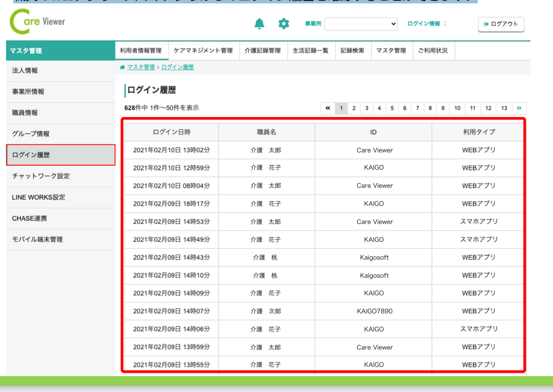553x392 pixels.
Task: Select チャットワーク設定 in the sidebar
Action: 41,176
